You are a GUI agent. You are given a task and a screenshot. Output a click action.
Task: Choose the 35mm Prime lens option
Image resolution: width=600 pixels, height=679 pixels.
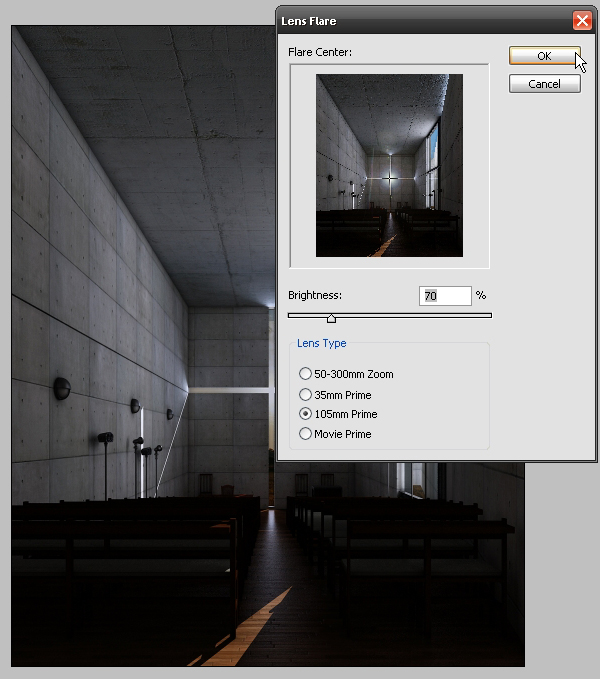(305, 394)
